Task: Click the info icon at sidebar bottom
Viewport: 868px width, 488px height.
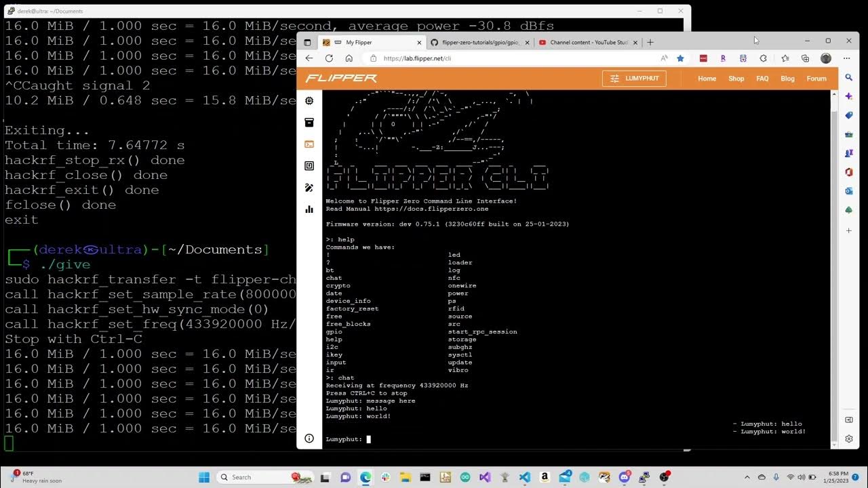Action: tap(309, 439)
